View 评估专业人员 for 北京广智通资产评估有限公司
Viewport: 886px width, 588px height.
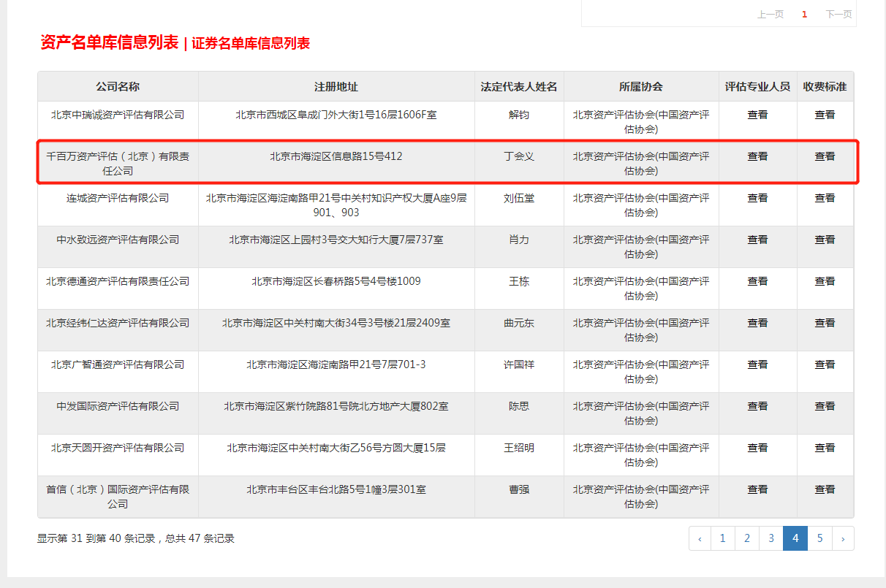(758, 364)
